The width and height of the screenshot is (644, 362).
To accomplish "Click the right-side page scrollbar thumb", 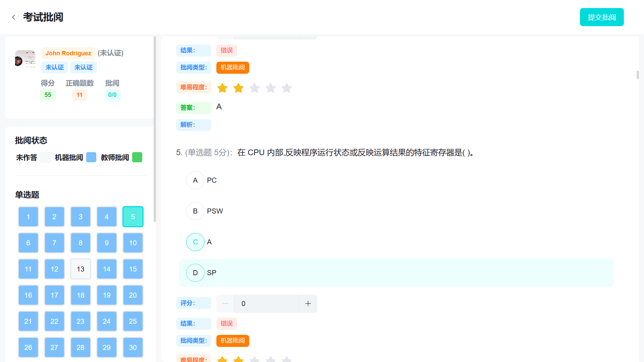I will coord(638,75).
